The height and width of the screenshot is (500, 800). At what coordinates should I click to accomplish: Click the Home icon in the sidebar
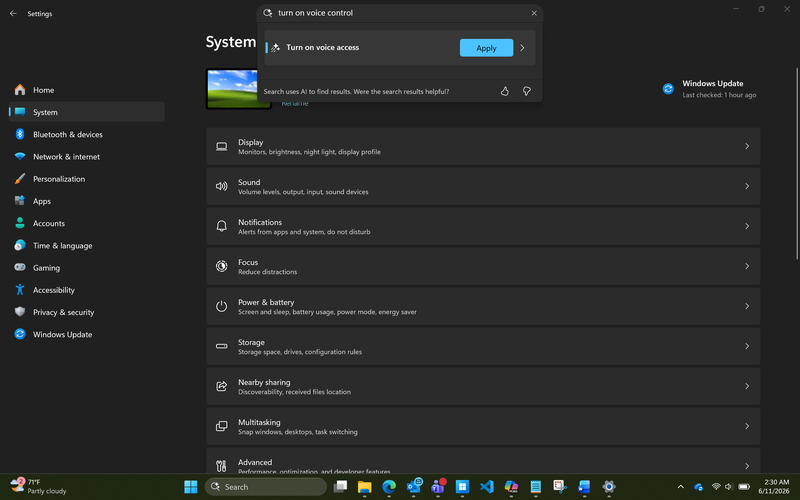[20, 90]
